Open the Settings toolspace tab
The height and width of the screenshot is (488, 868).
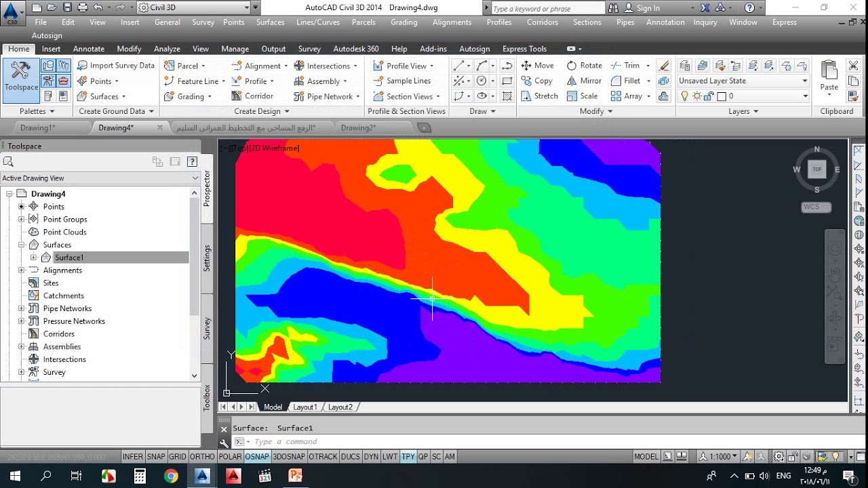tap(208, 258)
